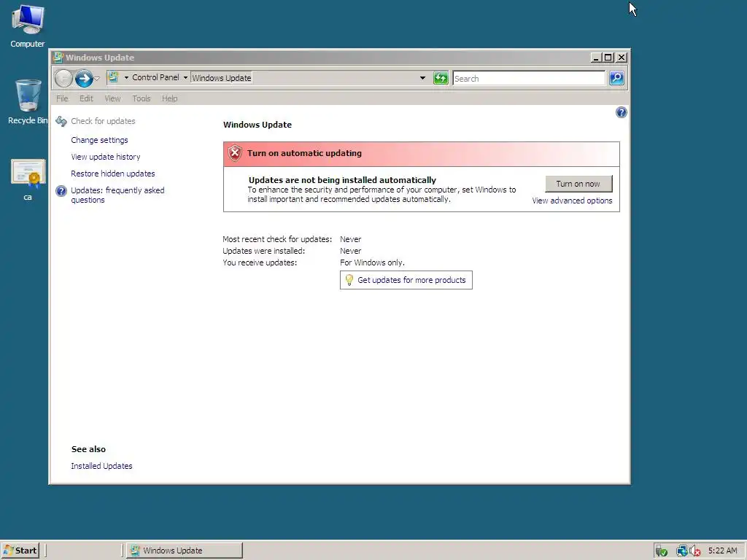The image size is (747, 560).
Task: Click the 'See also' heading
Action: pyautogui.click(x=88, y=449)
